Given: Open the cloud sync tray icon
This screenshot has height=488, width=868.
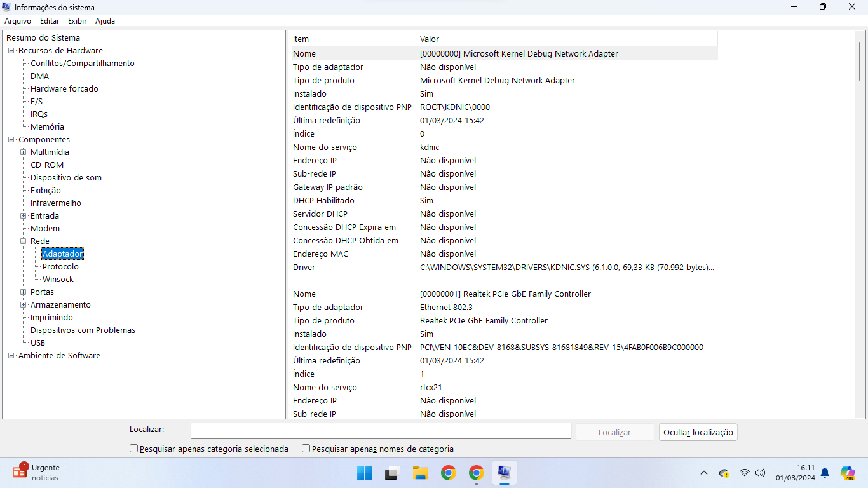Looking at the screenshot, I should coord(724,473).
